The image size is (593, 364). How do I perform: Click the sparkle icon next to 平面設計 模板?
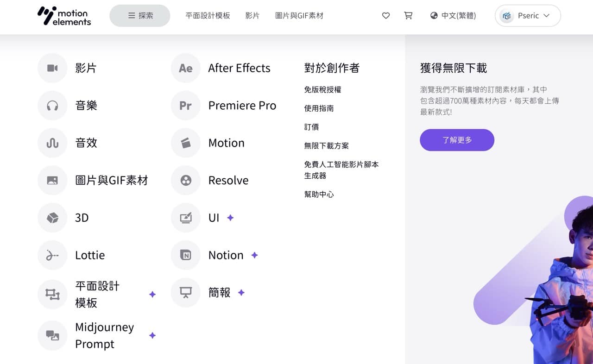(x=152, y=295)
